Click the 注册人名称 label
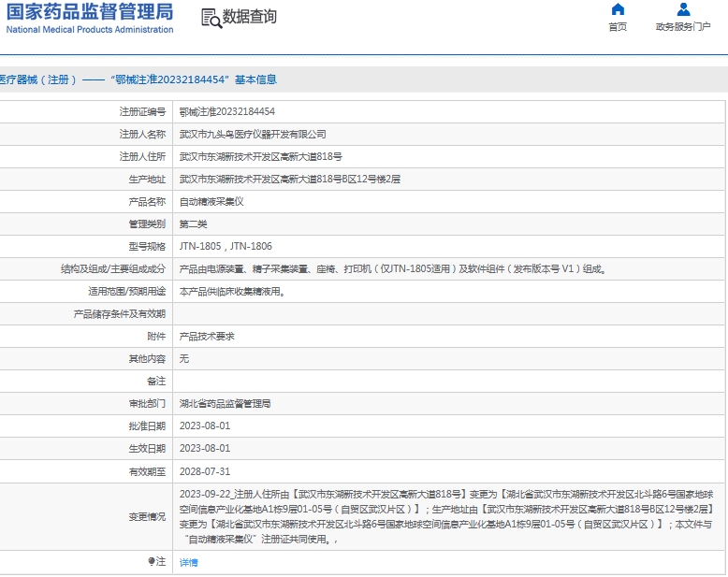728x577 pixels. [x=142, y=134]
